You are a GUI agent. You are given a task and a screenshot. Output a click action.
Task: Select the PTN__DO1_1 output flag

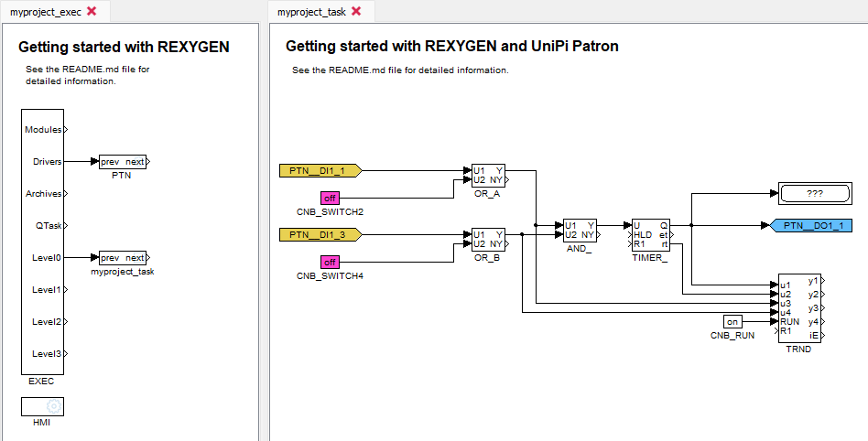click(x=810, y=225)
